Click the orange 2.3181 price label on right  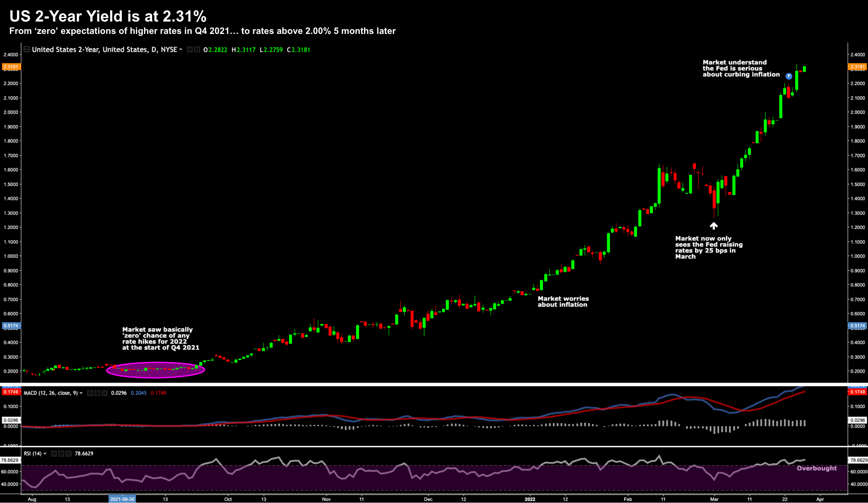coord(857,67)
